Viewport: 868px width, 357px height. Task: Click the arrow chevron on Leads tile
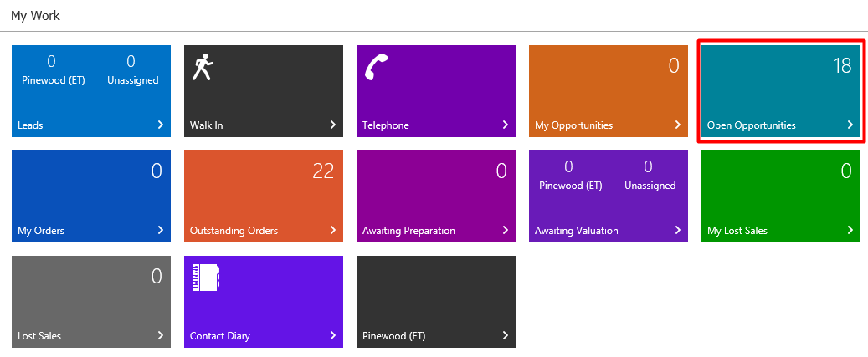point(160,125)
